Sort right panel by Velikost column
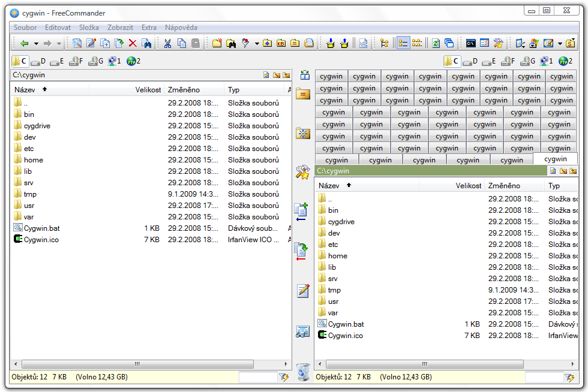The image size is (588, 392). [451, 185]
